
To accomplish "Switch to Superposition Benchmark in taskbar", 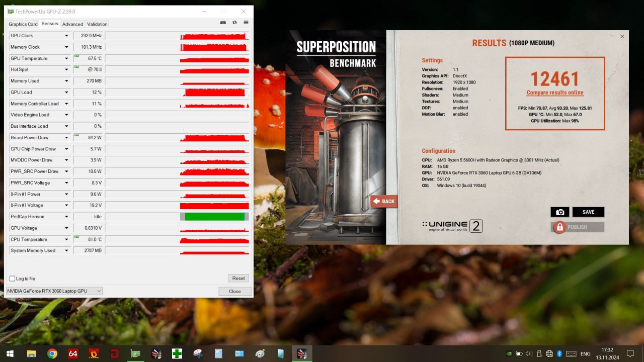I will coord(302,353).
